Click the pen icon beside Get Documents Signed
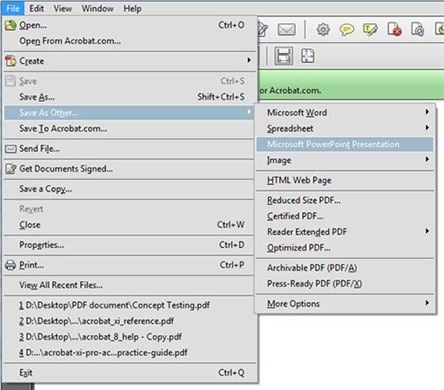Screen dimensions: 444x390 [11, 169]
